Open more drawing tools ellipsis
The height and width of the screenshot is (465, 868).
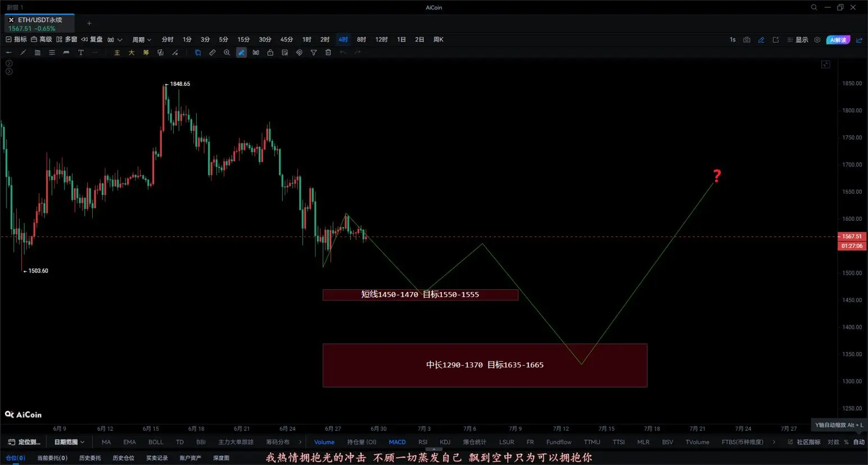pyautogui.click(x=95, y=53)
